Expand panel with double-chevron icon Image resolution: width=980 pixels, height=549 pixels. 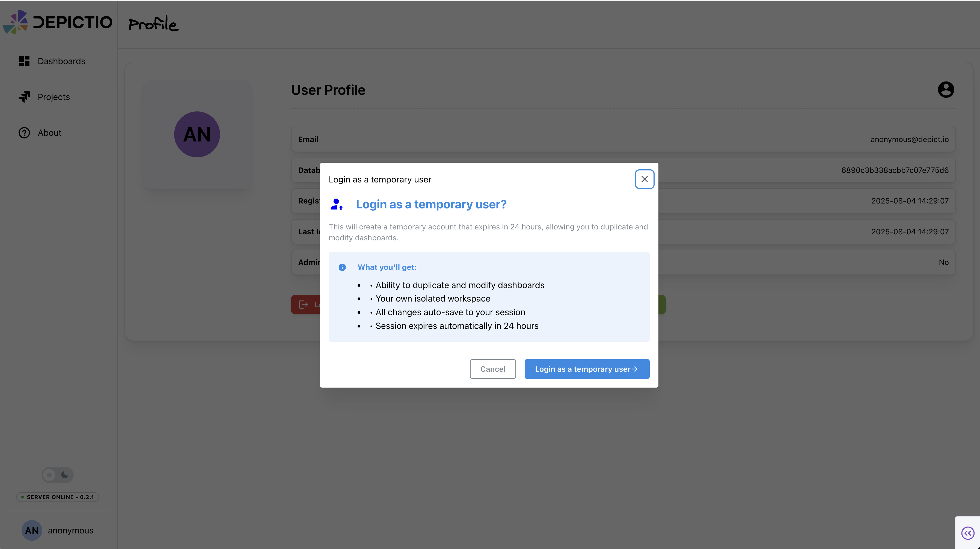point(967,533)
